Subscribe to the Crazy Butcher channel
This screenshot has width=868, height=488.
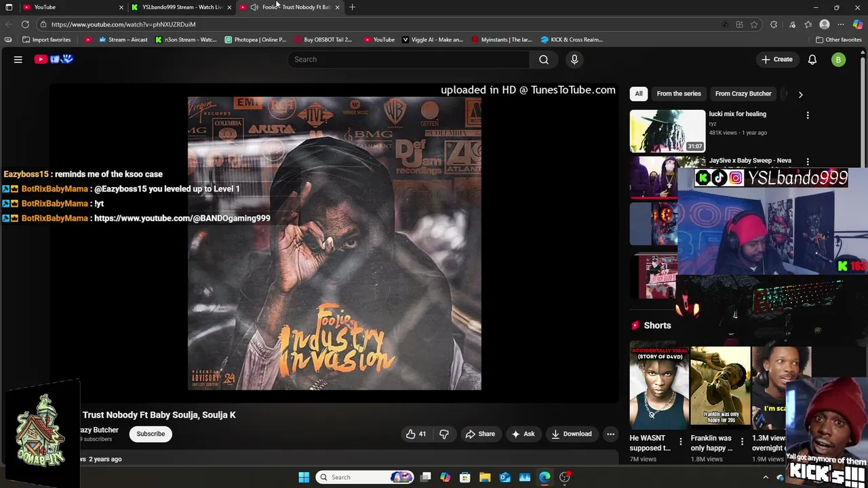151,434
